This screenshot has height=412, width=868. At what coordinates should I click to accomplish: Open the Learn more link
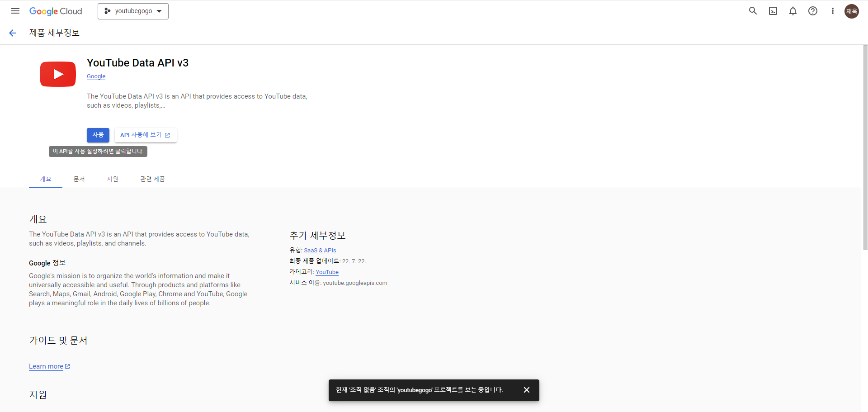pos(49,366)
